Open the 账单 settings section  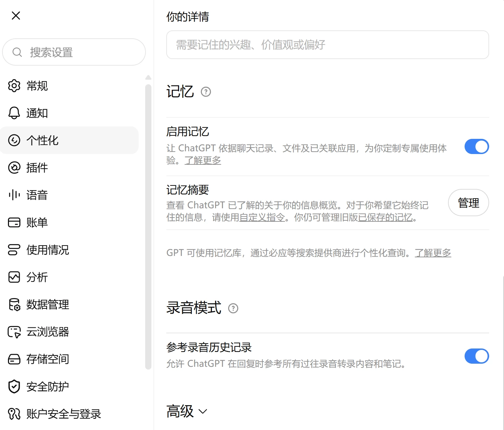click(x=69, y=222)
